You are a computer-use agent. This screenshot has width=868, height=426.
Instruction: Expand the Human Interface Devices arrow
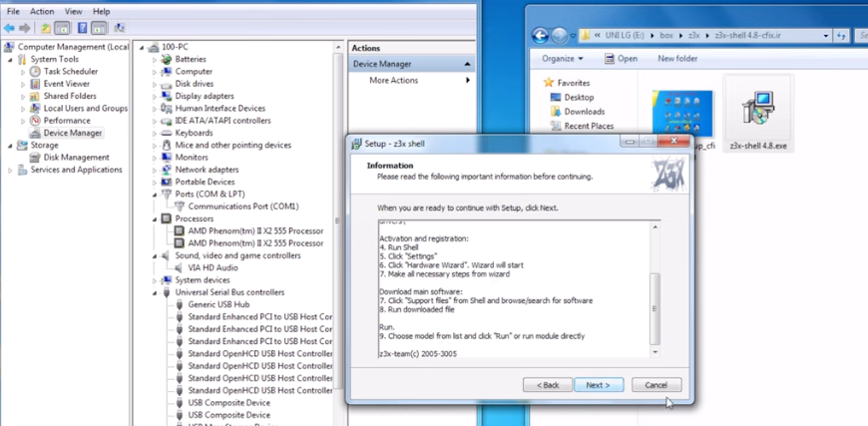tap(155, 109)
